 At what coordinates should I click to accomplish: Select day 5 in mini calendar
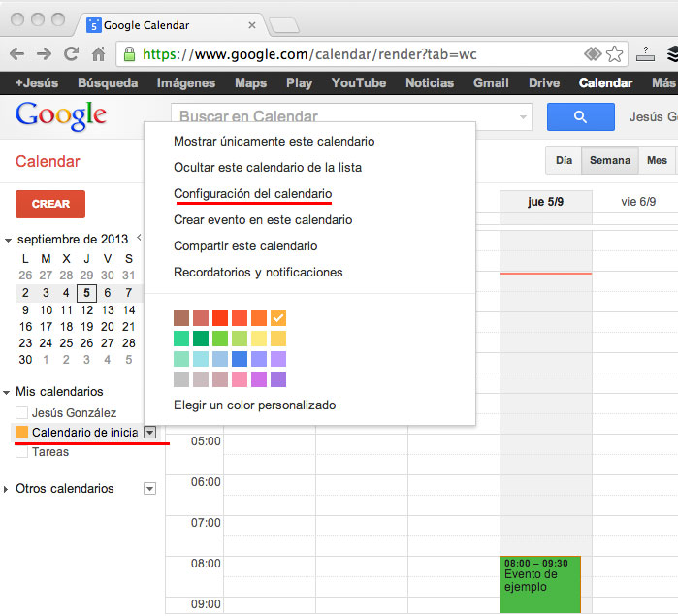pos(86,293)
